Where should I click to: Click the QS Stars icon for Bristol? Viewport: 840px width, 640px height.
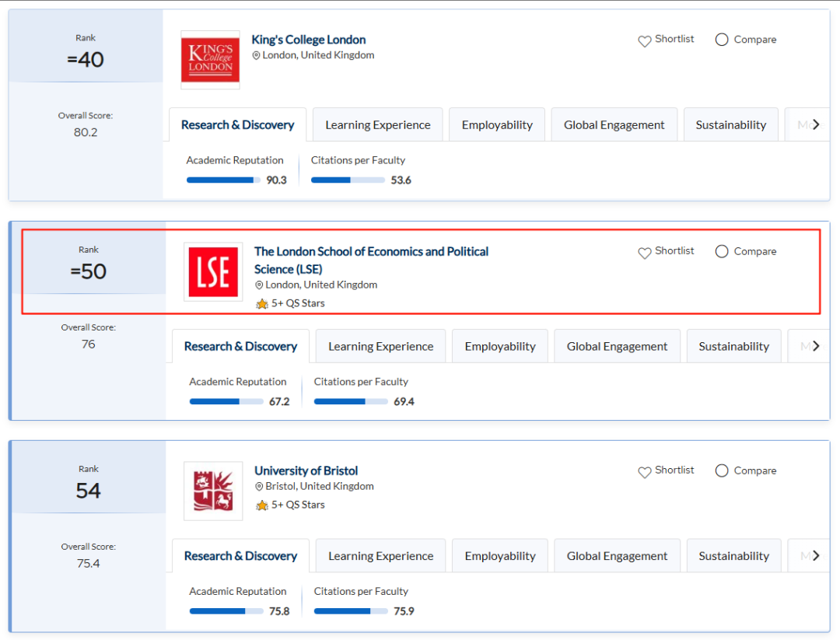click(x=262, y=505)
